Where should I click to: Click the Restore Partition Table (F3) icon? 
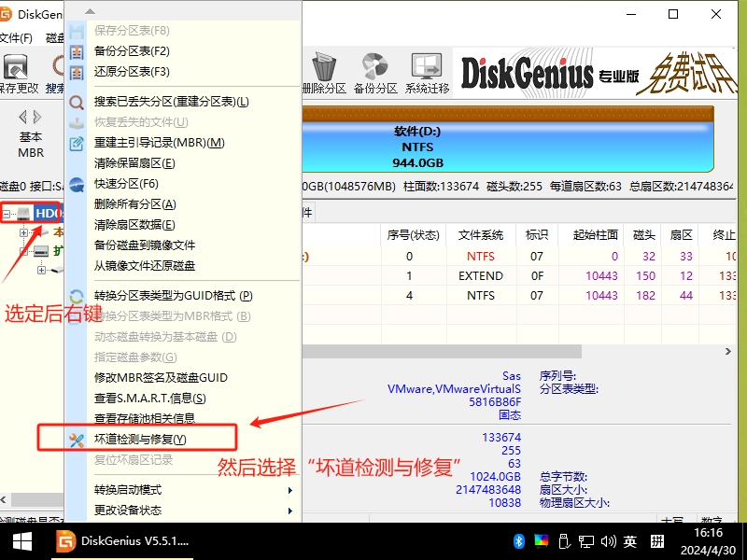point(77,73)
